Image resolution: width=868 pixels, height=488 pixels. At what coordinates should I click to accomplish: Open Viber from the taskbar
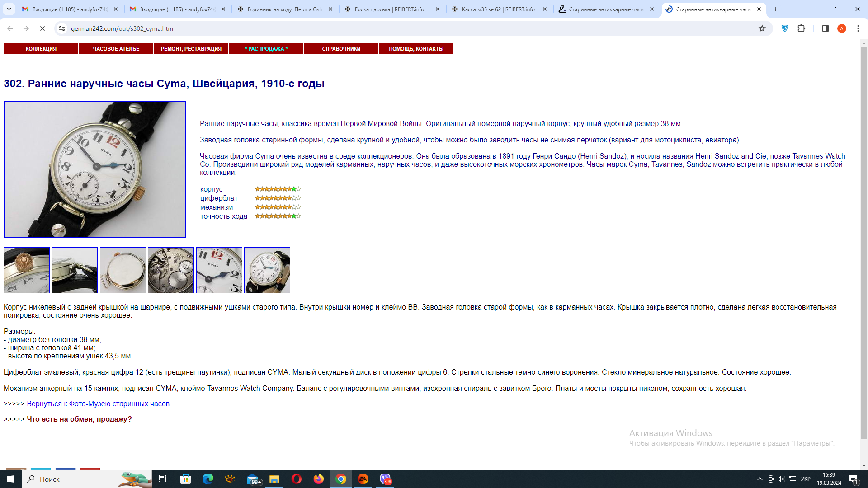point(385,479)
